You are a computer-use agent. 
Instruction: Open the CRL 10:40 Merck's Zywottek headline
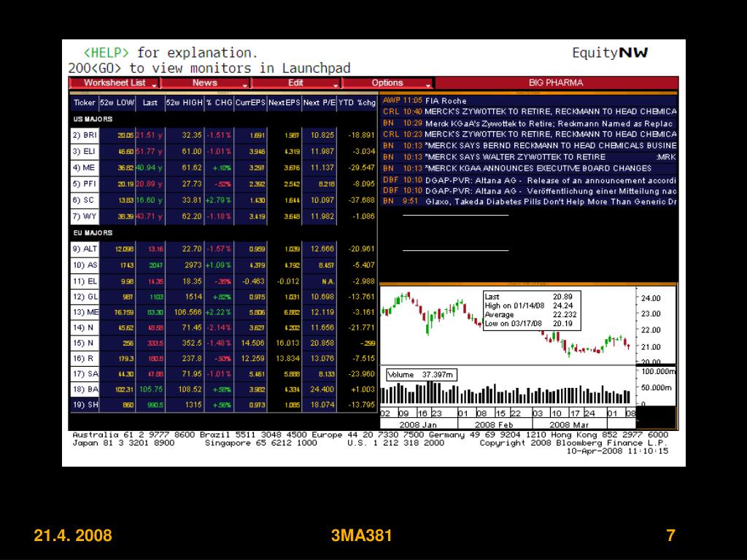pos(529,112)
